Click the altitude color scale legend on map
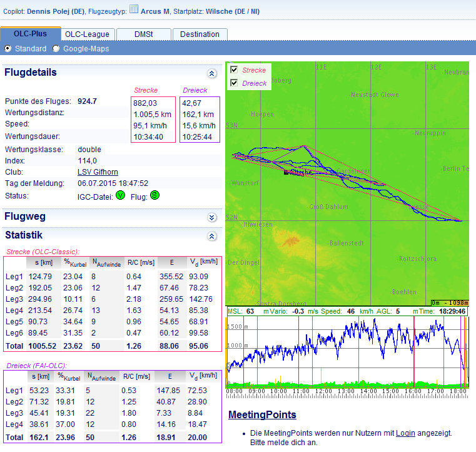476x452 pixels. coord(449,302)
